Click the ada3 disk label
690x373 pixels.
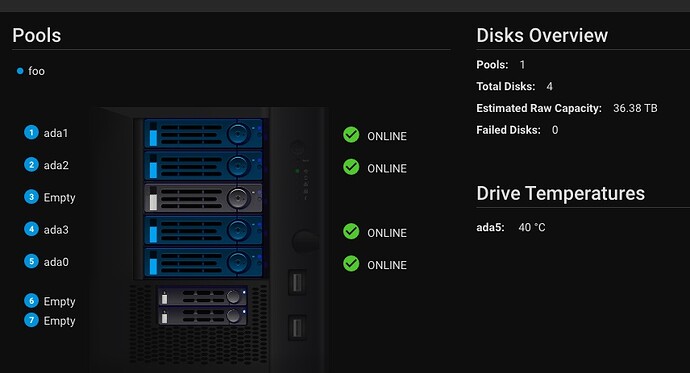pyautogui.click(x=56, y=229)
